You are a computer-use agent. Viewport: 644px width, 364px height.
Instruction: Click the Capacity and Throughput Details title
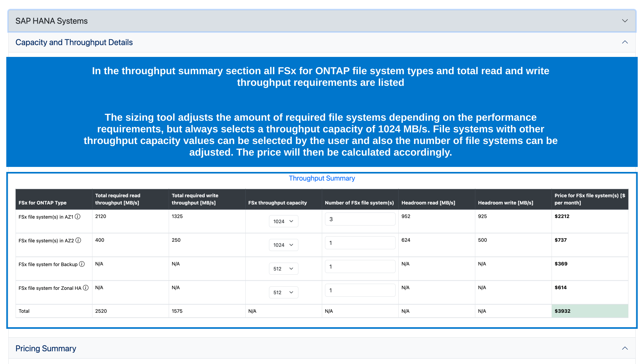(74, 42)
